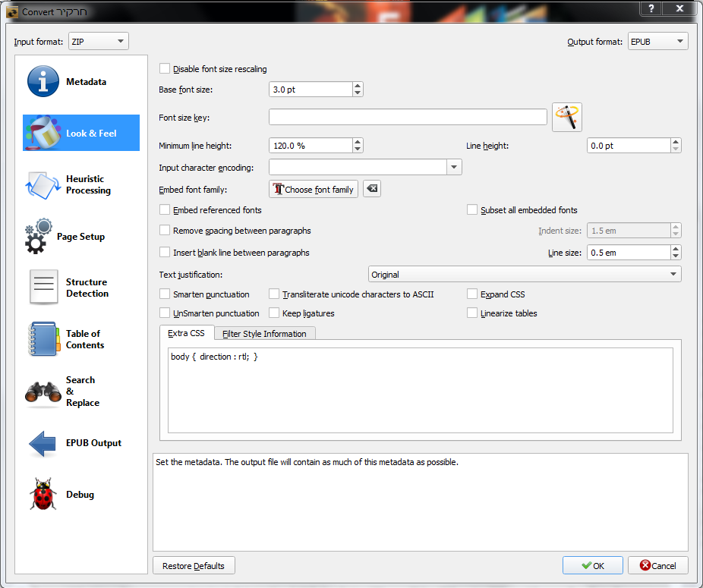
Task: Increase Minimum line height value
Action: 358,142
